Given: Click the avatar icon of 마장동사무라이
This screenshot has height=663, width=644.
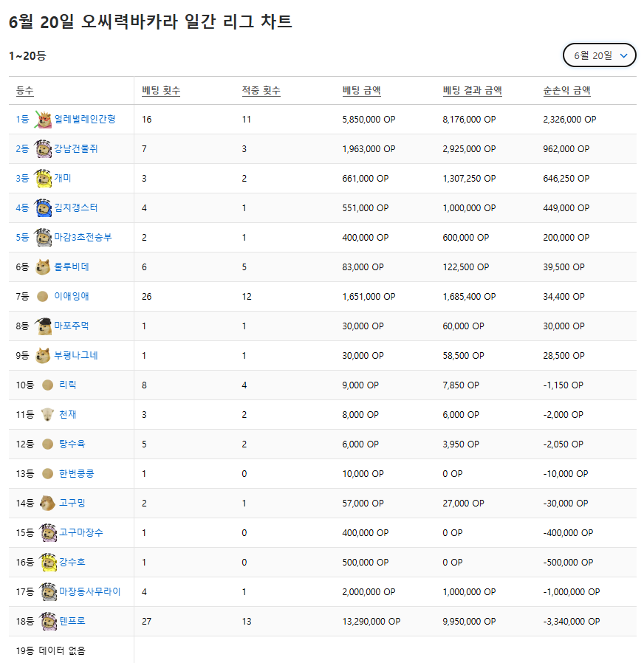Looking at the screenshot, I should 48,591.
